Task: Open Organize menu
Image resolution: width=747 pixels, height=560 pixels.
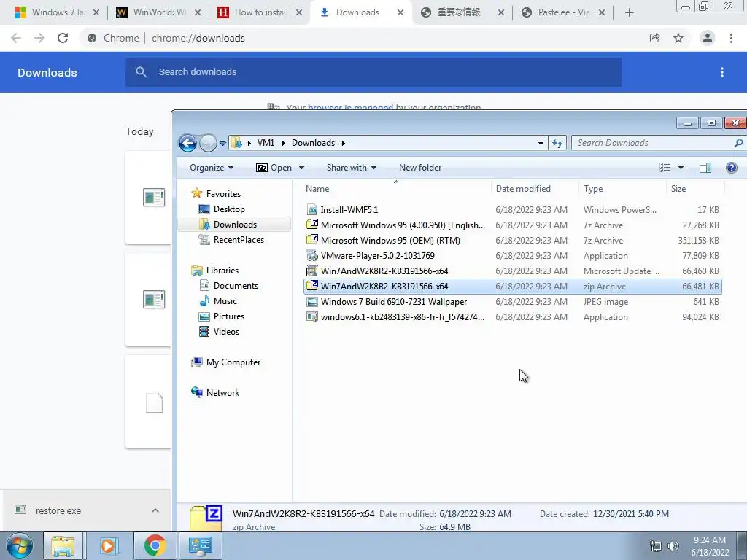Action: click(212, 168)
